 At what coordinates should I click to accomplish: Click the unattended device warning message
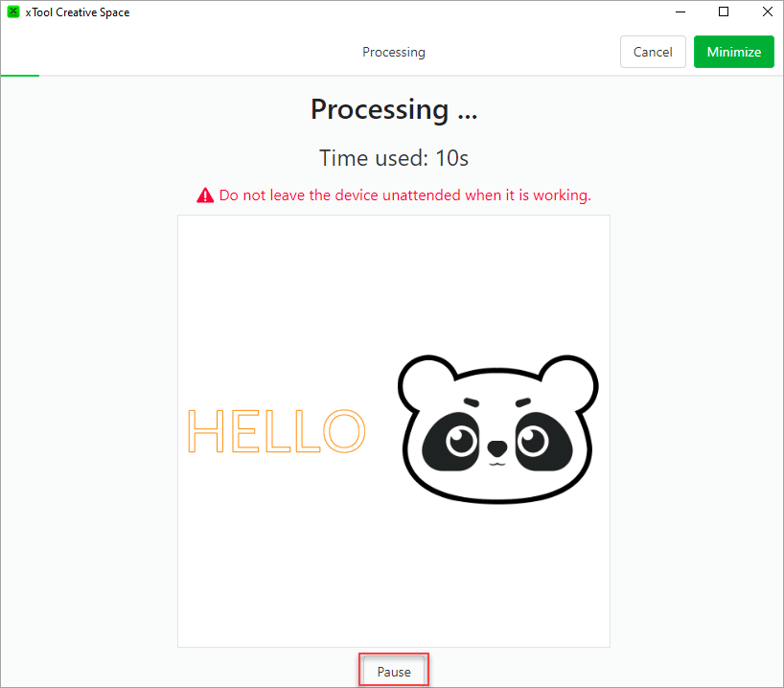pyautogui.click(x=404, y=195)
